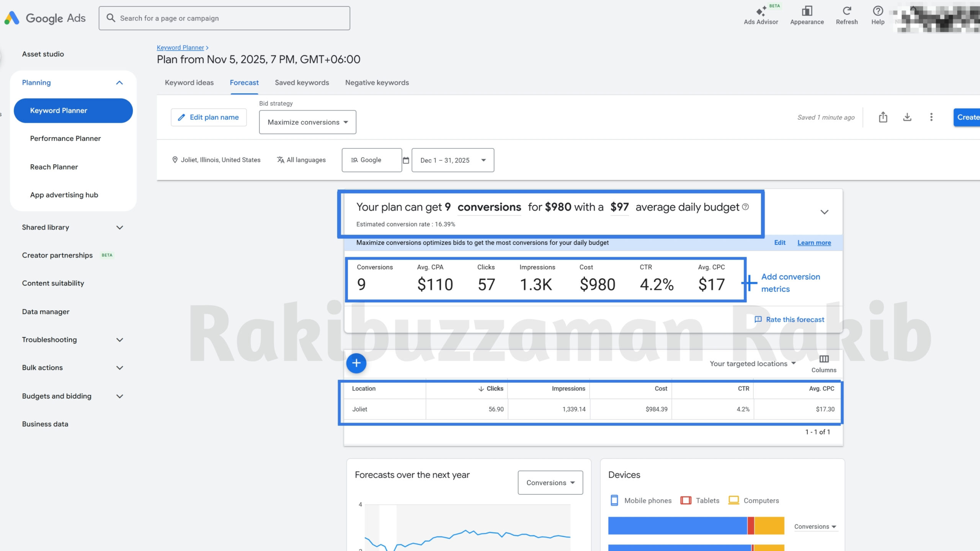
Task: Click the download forecast icon
Action: click(907, 117)
